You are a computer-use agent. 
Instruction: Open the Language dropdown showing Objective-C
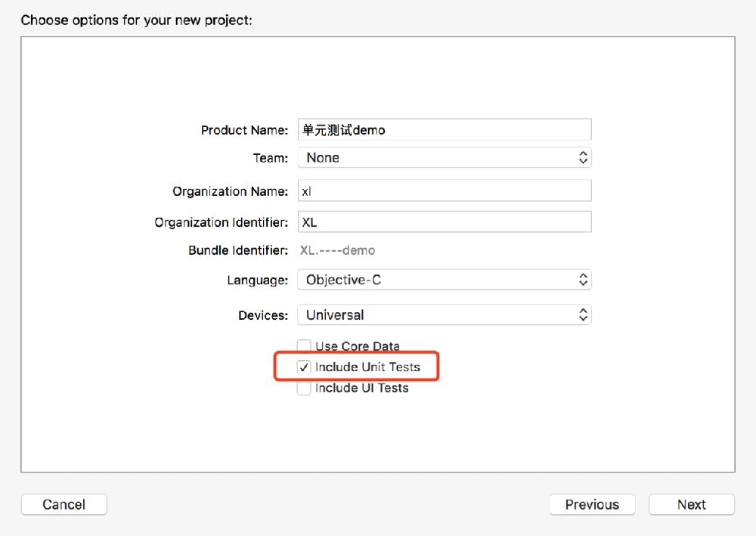pos(444,280)
